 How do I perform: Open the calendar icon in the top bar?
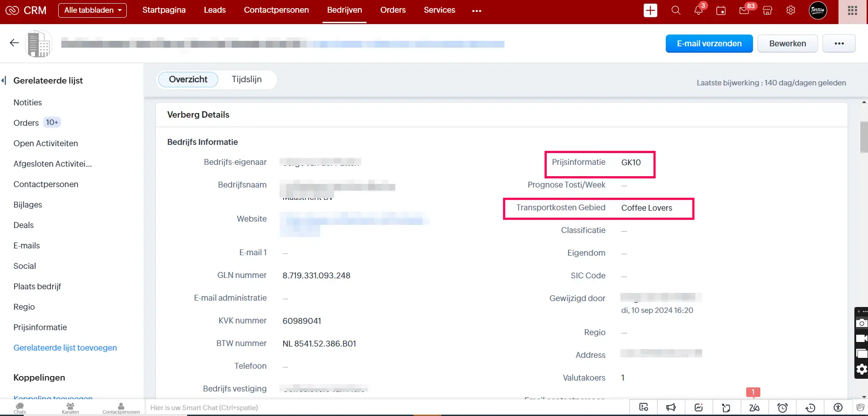[x=722, y=10]
